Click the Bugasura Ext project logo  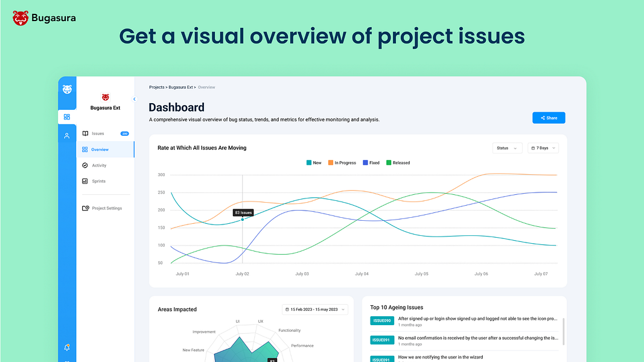point(106,97)
